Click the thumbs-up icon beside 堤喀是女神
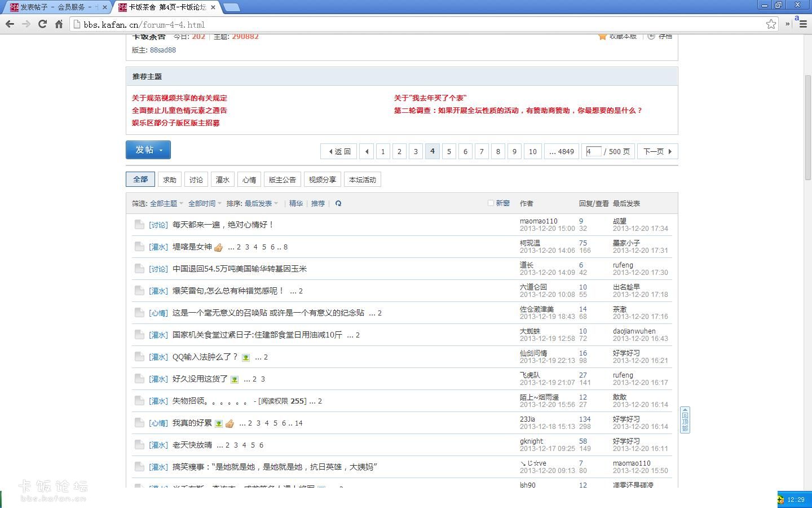Image resolution: width=812 pixels, height=508 pixels. pyautogui.click(x=219, y=247)
